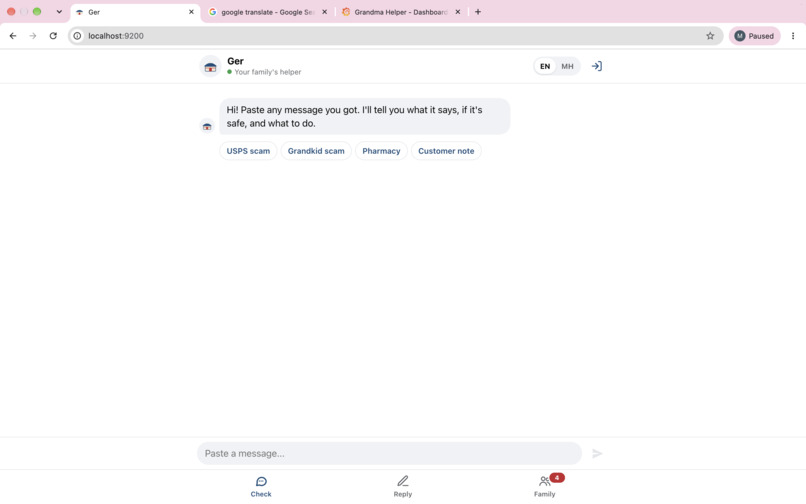Select the USPS scam example chip
Image resolution: width=806 pixels, height=504 pixels.
248,151
